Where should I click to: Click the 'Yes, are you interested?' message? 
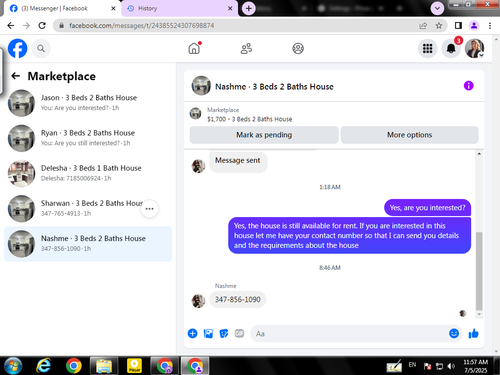(x=427, y=208)
